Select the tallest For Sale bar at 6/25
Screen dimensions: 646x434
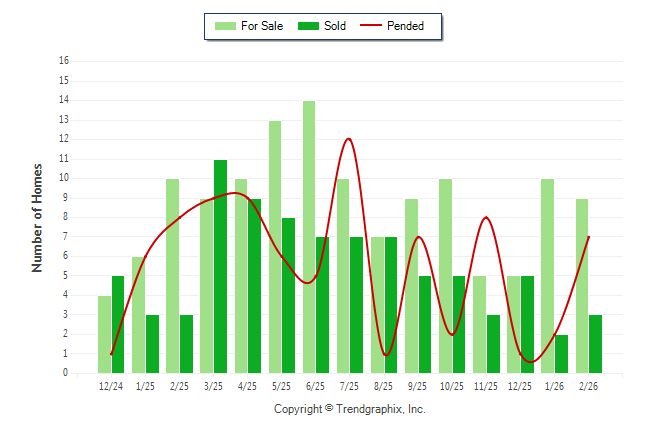coord(309,237)
